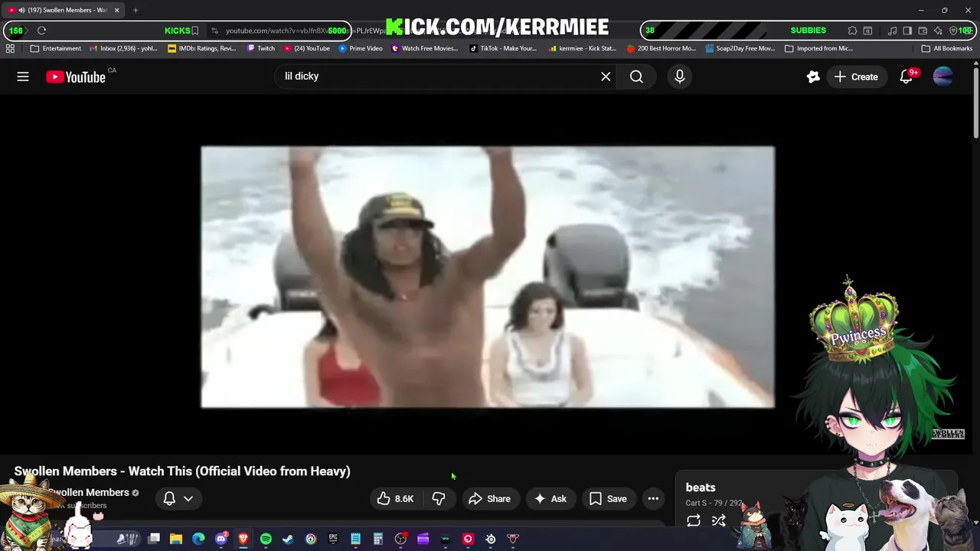
Task: Open Task View from the taskbar
Action: point(154,539)
